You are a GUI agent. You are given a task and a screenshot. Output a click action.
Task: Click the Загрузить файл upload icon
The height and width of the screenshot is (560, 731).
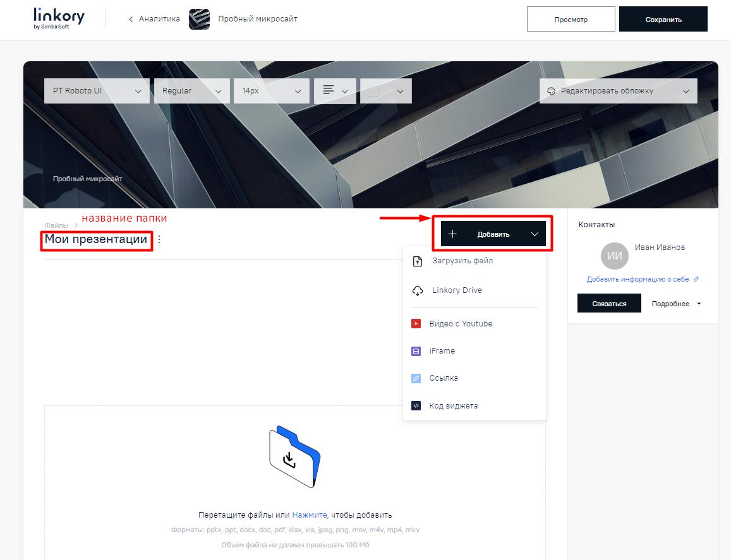[x=417, y=261]
